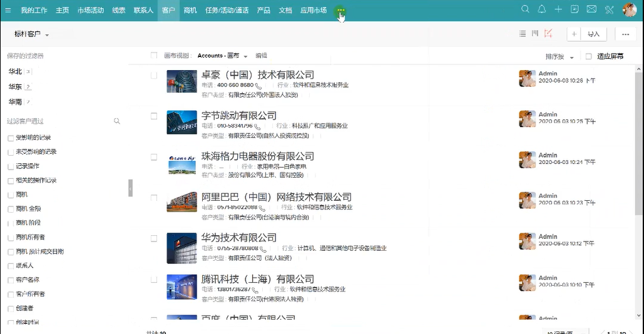Screen dimensions: 644x334
Task: Go to the 联系人 tab
Action: [143, 10]
